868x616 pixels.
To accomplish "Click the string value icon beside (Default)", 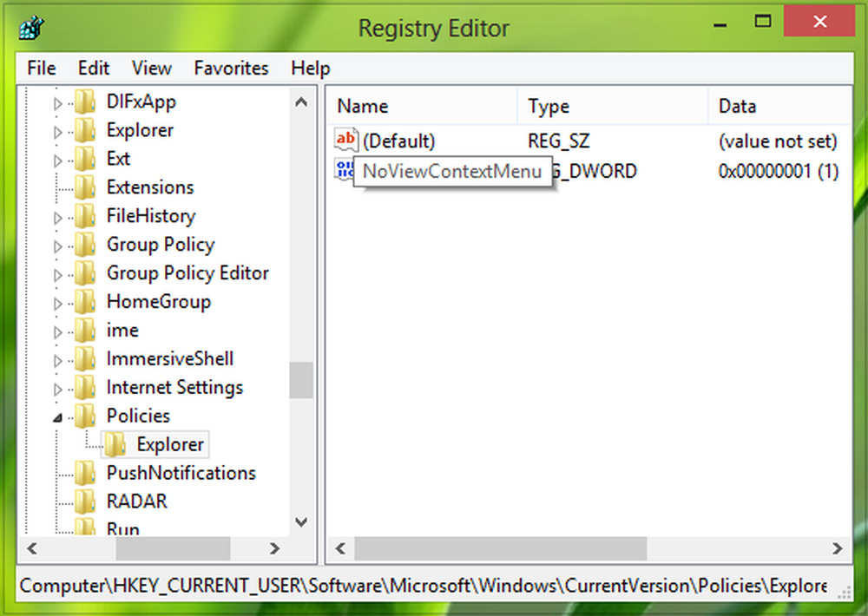I will point(346,141).
